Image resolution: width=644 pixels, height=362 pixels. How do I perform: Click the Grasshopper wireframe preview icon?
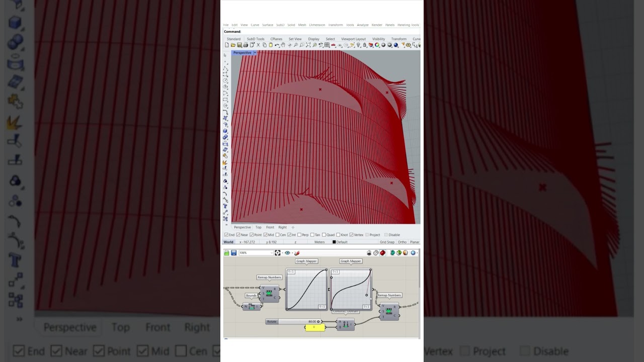376,253
